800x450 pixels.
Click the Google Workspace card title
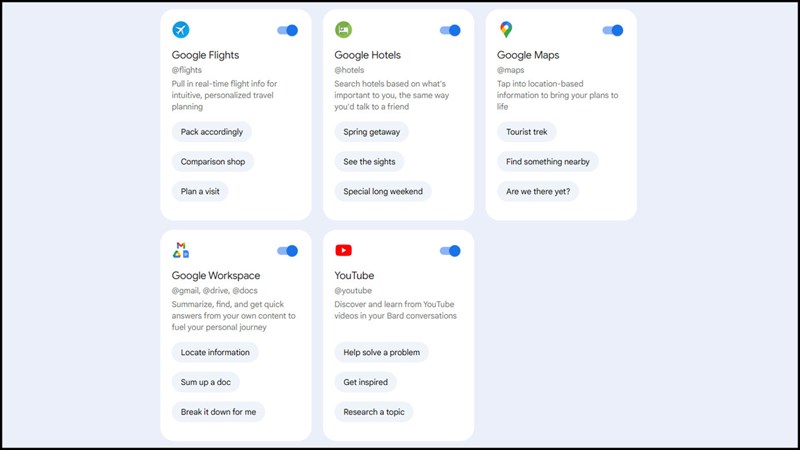point(216,276)
